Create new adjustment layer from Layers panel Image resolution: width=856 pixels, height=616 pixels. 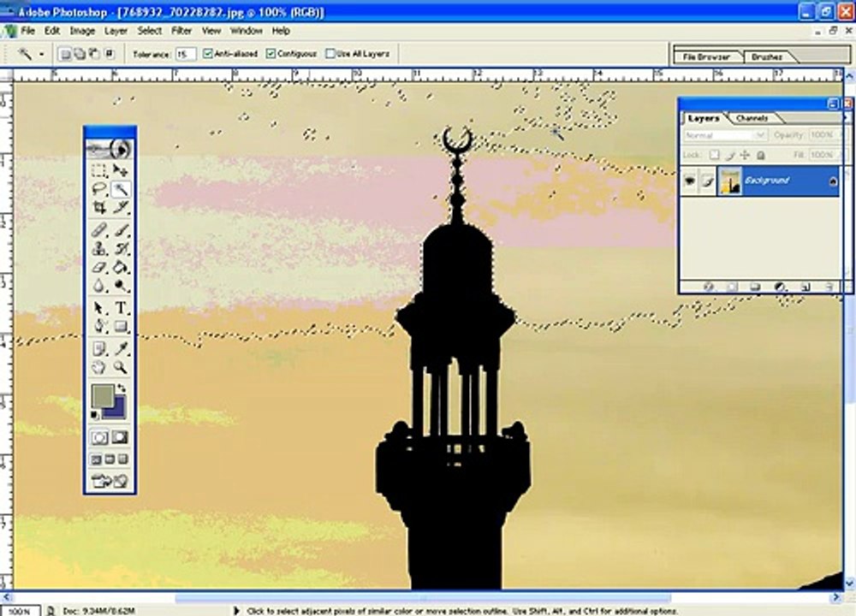pos(780,287)
